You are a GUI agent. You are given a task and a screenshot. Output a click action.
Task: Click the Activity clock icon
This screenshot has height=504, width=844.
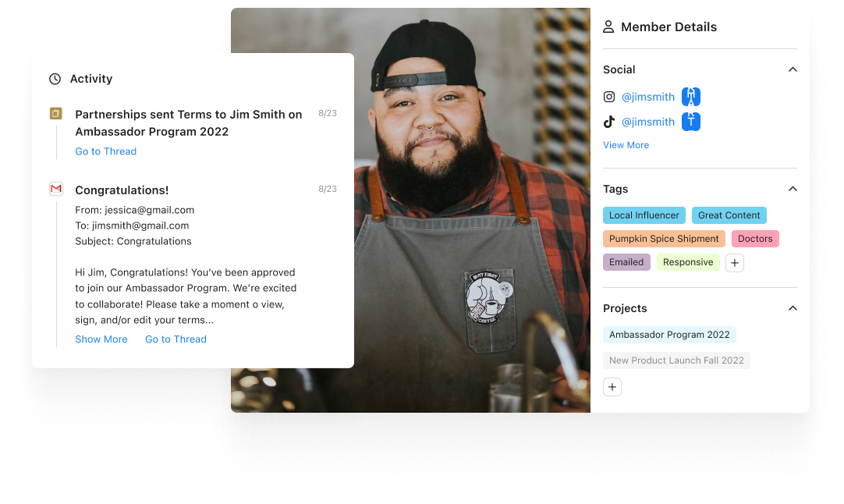[x=55, y=79]
